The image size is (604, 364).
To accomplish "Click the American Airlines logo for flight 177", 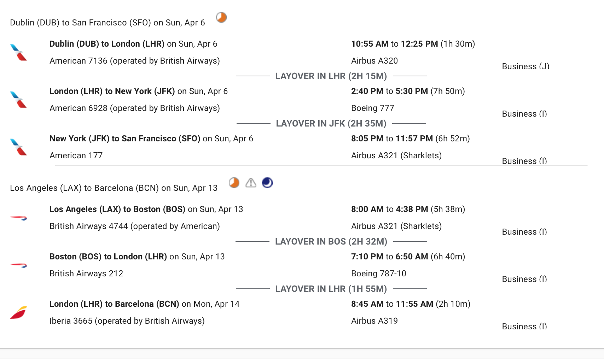I will coord(19,147).
